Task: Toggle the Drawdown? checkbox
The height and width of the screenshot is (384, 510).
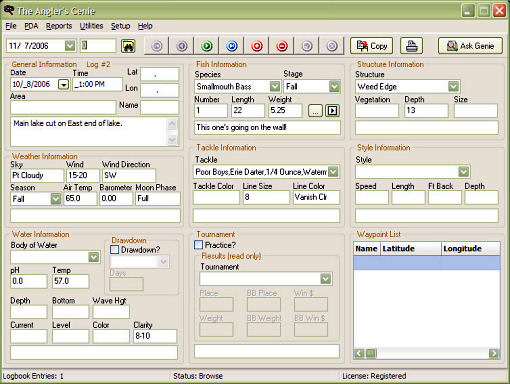Action: click(x=114, y=249)
